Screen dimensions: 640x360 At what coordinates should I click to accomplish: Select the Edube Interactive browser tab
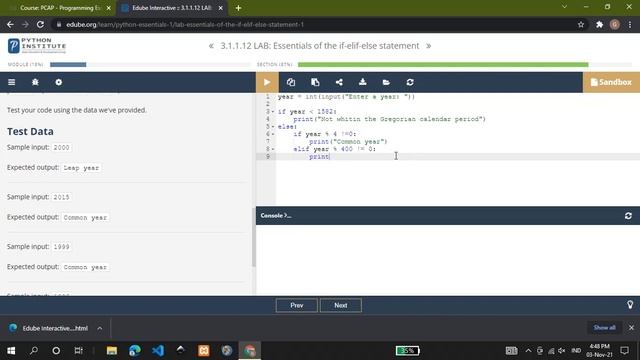click(x=171, y=8)
